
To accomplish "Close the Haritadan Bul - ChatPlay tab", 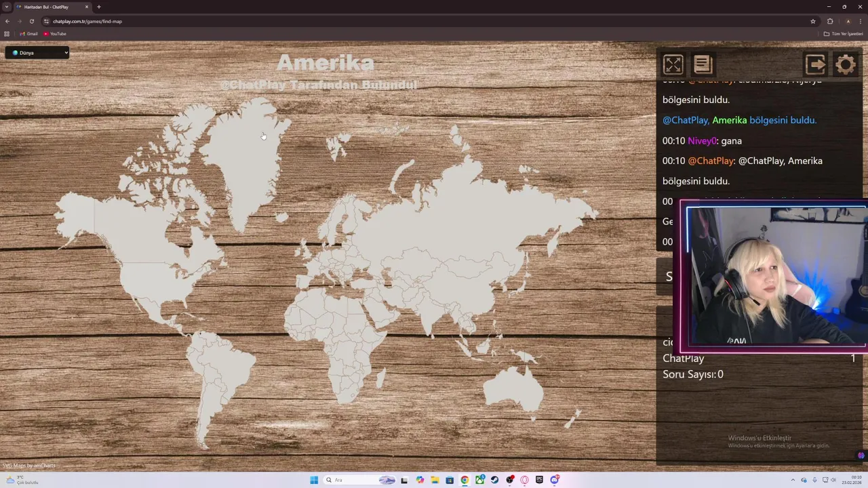I will coord(87,7).
